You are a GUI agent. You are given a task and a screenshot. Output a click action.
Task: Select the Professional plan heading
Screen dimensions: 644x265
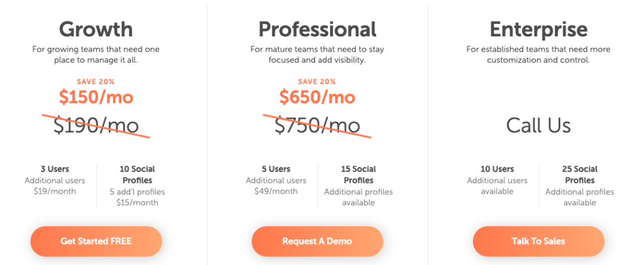tap(318, 29)
